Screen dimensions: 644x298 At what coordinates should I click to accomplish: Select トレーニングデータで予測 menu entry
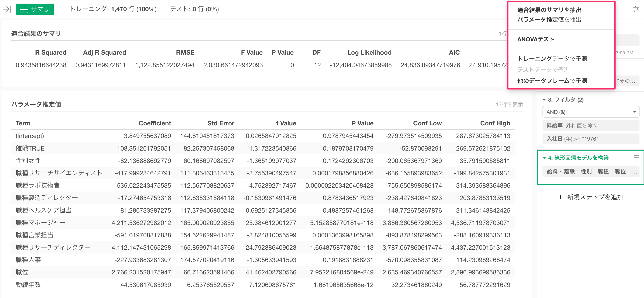point(552,59)
